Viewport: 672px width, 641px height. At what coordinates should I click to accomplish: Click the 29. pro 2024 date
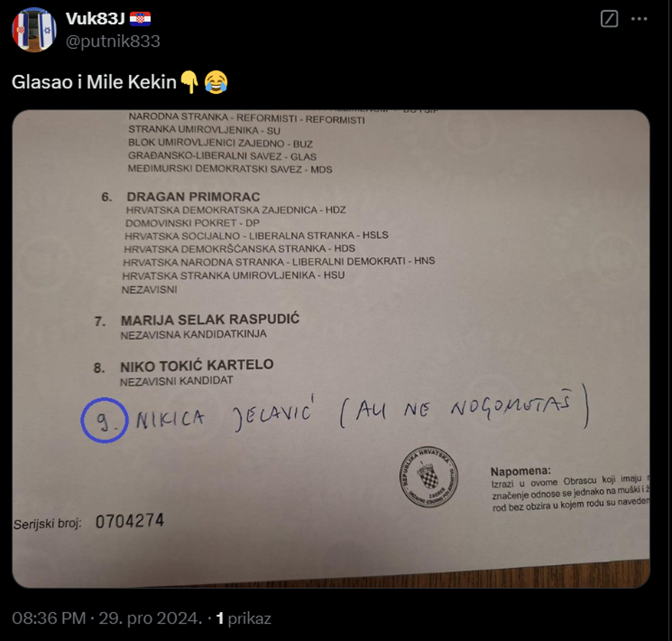tap(150, 618)
